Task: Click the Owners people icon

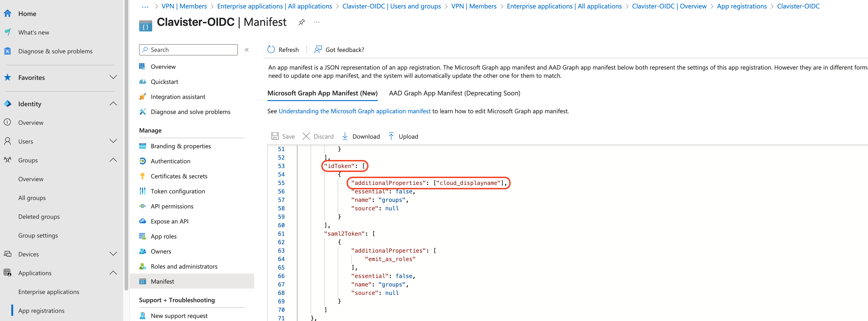Action: click(x=143, y=251)
